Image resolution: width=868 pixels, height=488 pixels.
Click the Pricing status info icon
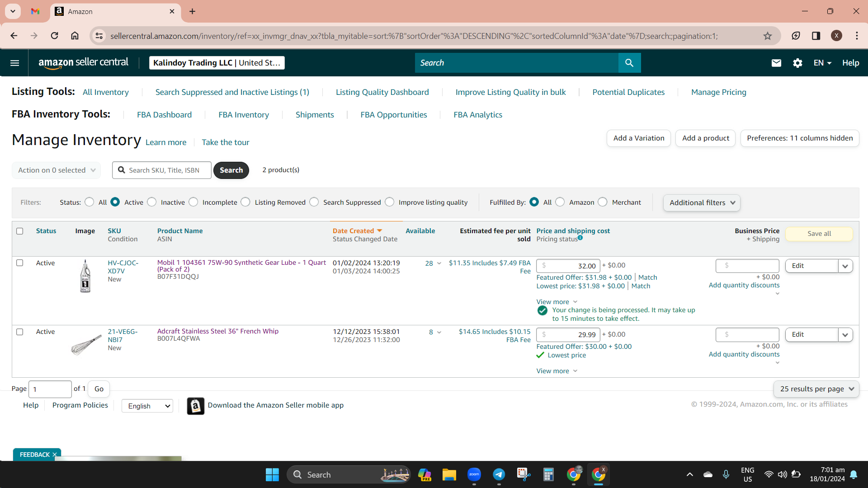[x=580, y=238]
